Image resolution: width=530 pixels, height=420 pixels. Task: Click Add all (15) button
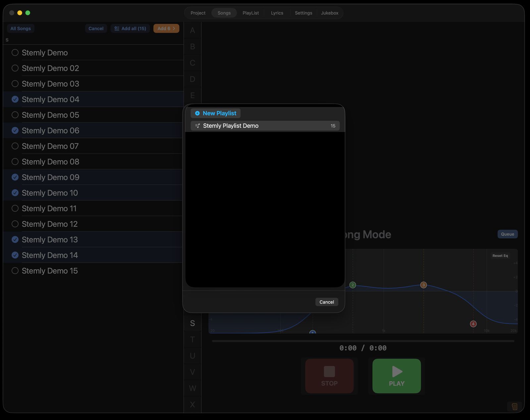130,28
